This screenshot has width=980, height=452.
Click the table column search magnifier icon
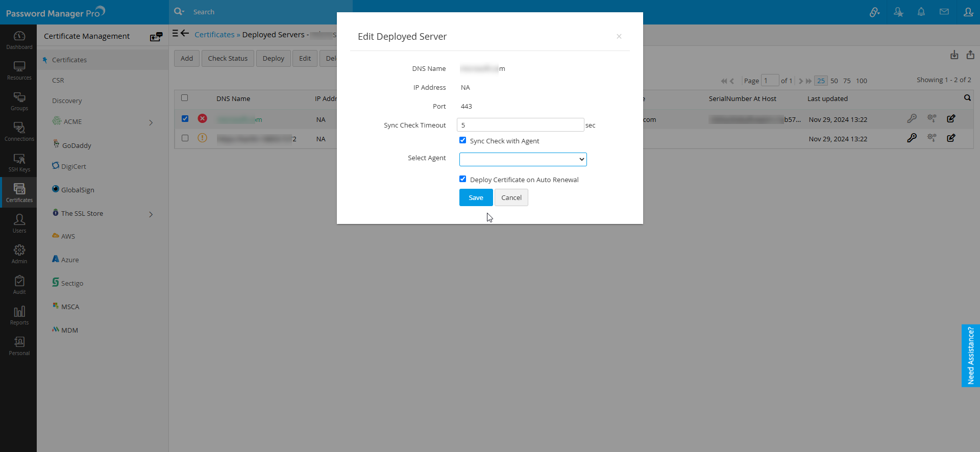(x=967, y=97)
